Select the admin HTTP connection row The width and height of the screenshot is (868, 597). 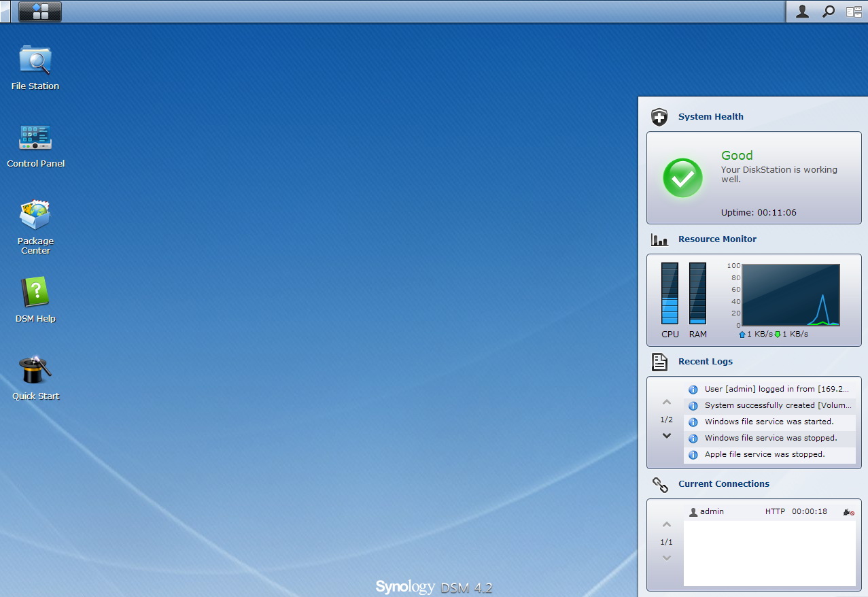pyautogui.click(x=769, y=512)
